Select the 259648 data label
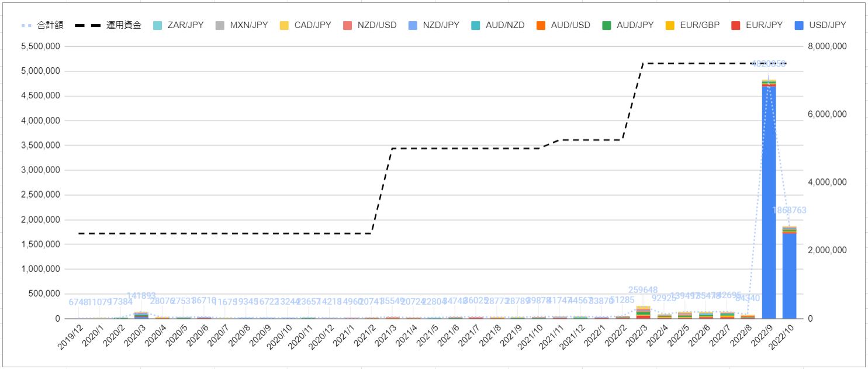Viewport: 868px width, 369px height. [643, 290]
